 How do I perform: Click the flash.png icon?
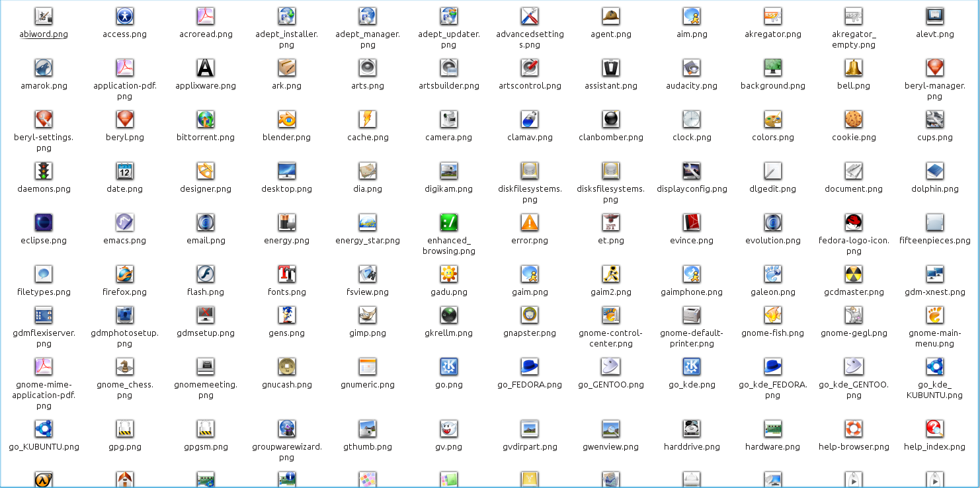[206, 274]
